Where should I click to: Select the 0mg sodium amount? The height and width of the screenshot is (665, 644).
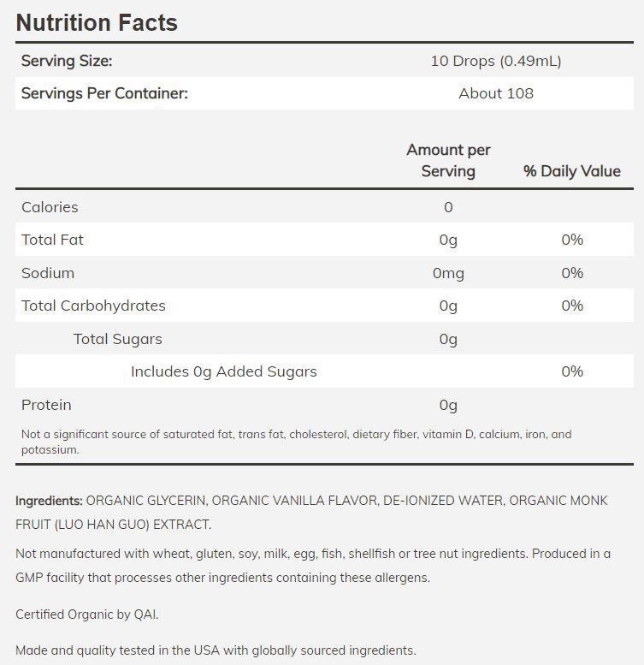[448, 273]
